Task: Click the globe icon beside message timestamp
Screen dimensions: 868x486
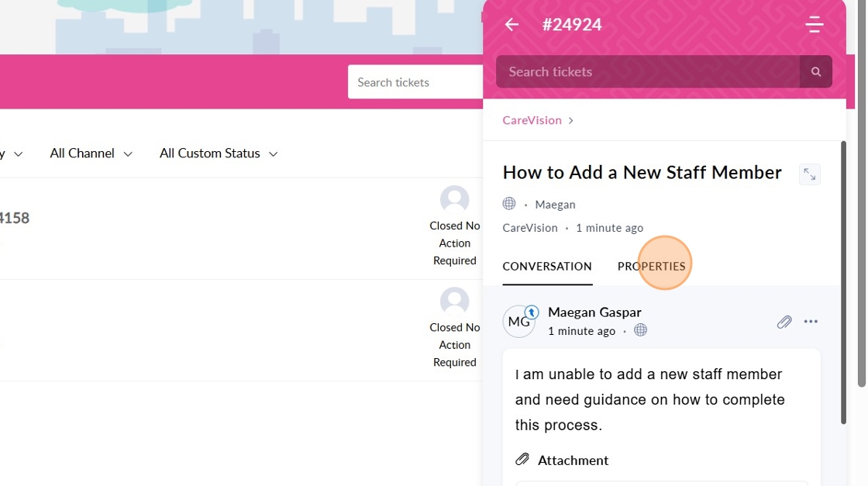Action: (640, 330)
